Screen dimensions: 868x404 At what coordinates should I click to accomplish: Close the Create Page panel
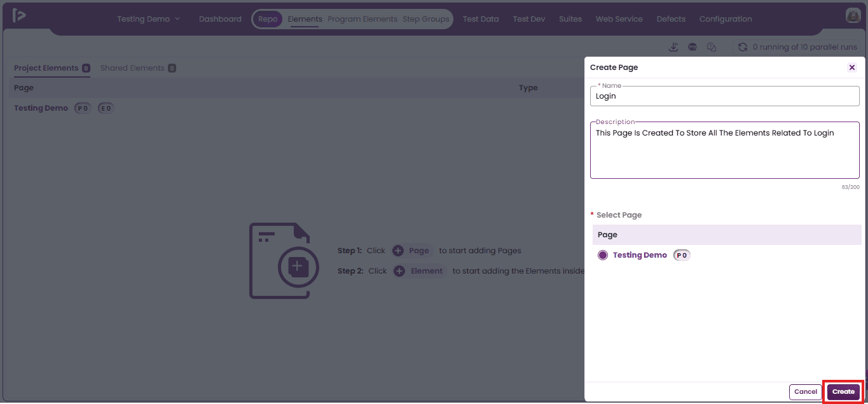click(852, 67)
